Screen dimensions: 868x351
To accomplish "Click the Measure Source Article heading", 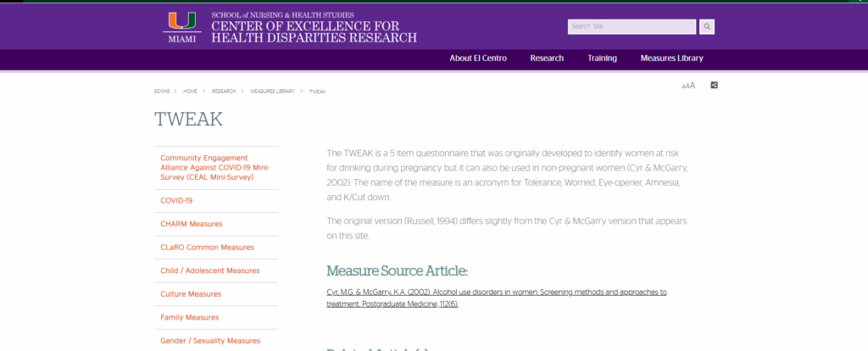I will [x=398, y=271].
